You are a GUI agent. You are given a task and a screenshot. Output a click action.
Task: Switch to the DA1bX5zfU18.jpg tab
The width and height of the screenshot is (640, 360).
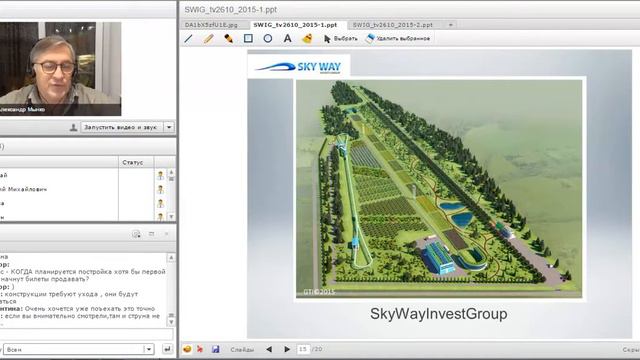pos(211,25)
